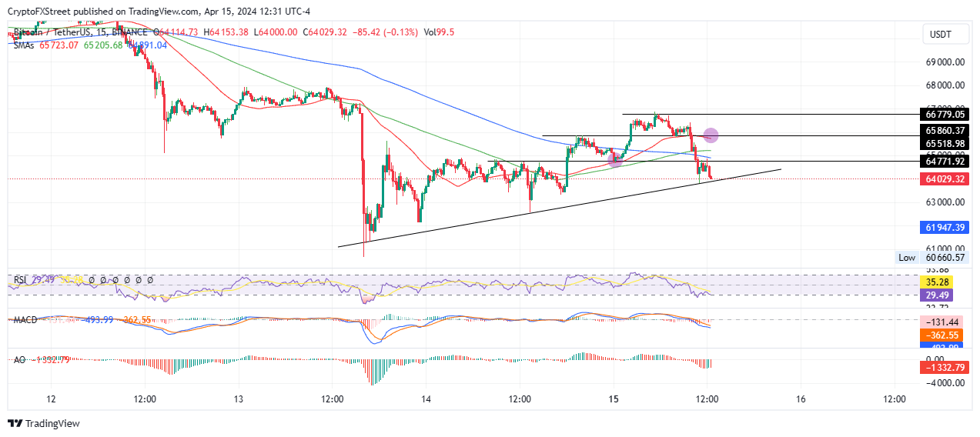
Task: Click the lower purple circle marker
Action: point(615,159)
